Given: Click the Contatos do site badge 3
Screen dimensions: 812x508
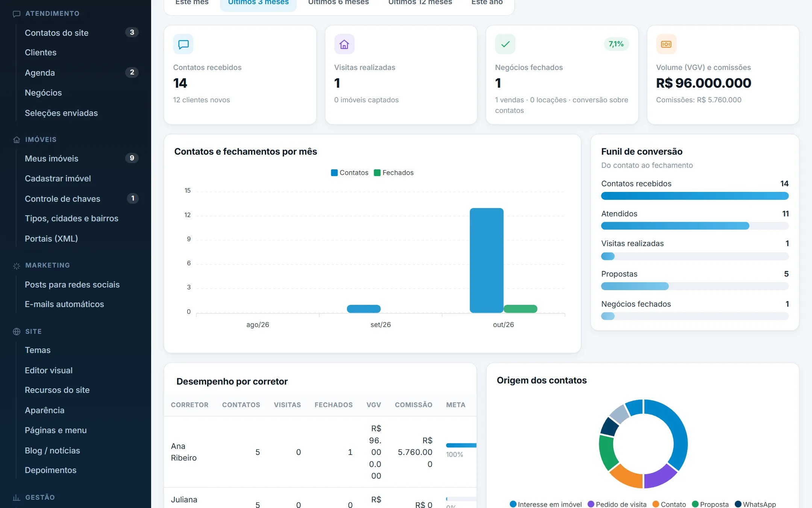Looking at the screenshot, I should point(132,32).
